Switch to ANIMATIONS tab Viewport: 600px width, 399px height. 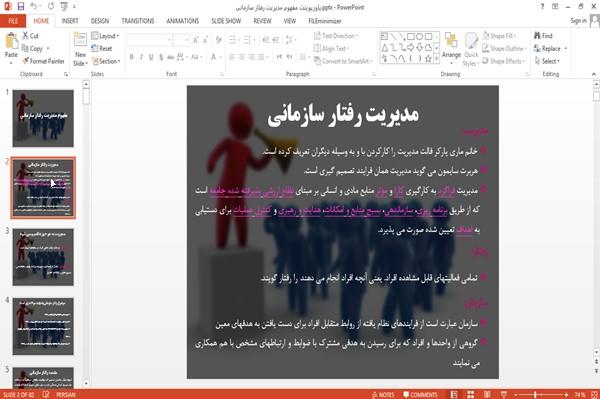pos(183,21)
